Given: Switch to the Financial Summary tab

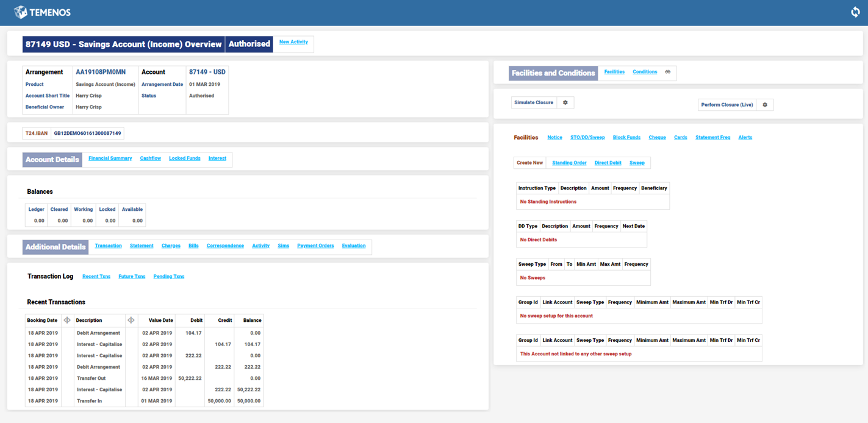Looking at the screenshot, I should [110, 158].
